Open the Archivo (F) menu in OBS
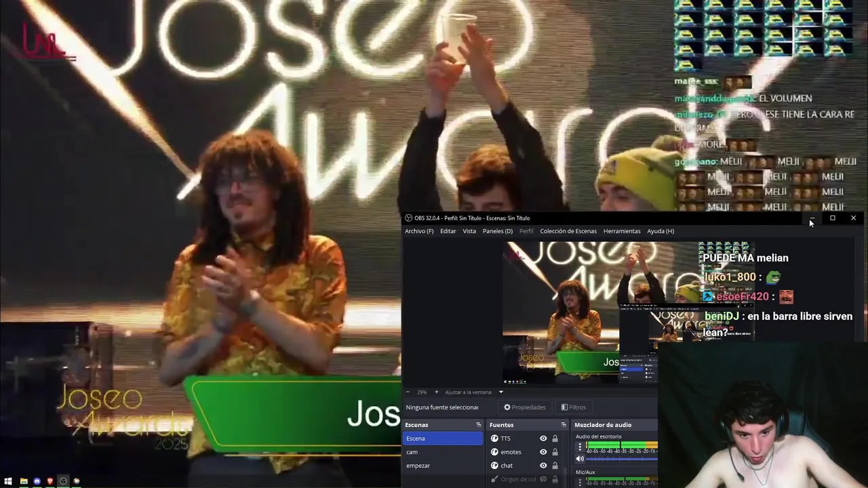This screenshot has width=868, height=488. pos(419,231)
